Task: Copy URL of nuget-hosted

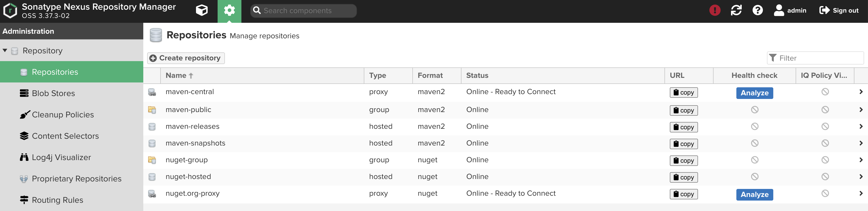Action: point(684,177)
